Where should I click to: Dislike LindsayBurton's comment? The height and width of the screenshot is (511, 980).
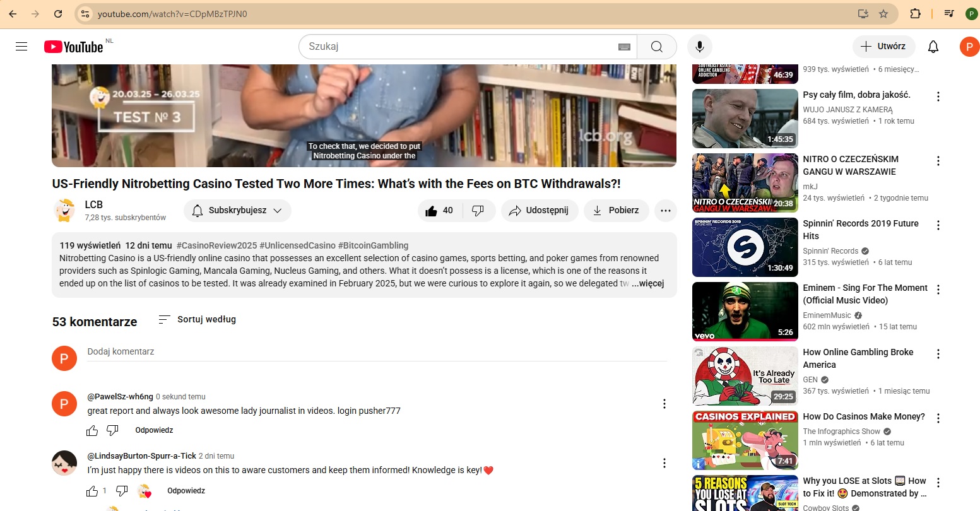[x=122, y=491]
